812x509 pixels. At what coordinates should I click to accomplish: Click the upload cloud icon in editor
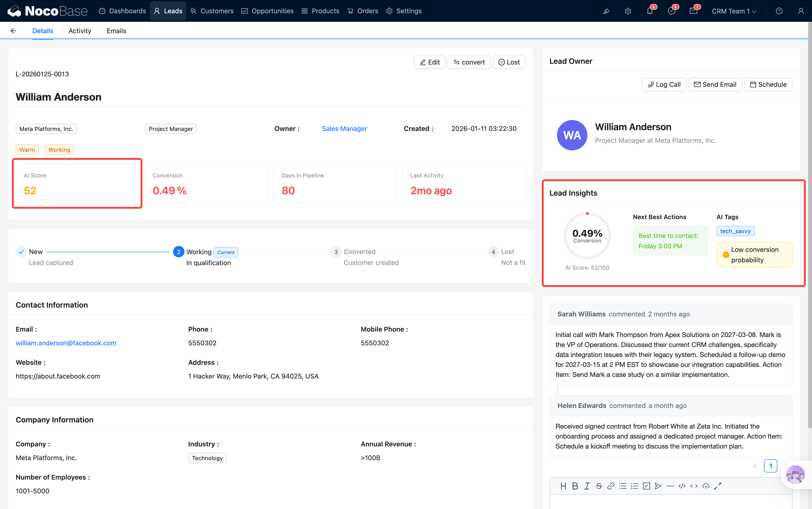point(706,486)
